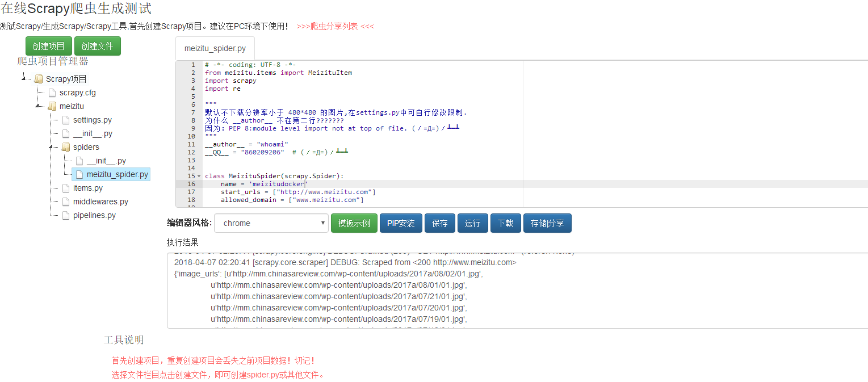Click the spiders folder icon

(x=66, y=147)
